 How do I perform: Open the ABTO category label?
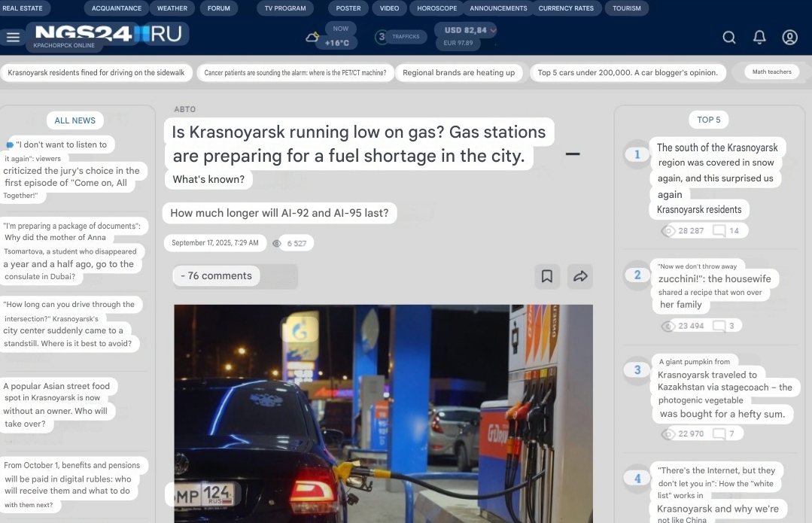point(185,109)
